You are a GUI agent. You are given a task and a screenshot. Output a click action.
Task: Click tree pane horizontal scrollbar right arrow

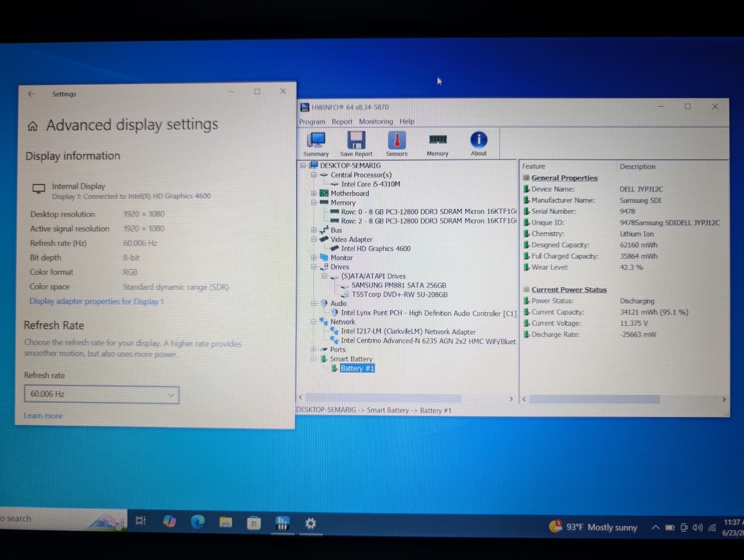[x=511, y=399]
